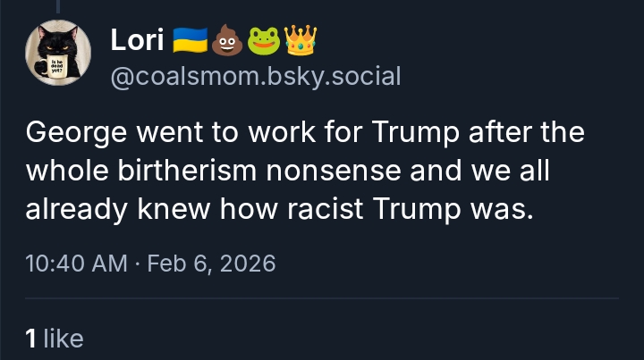Click the word George in the post

coord(76,134)
